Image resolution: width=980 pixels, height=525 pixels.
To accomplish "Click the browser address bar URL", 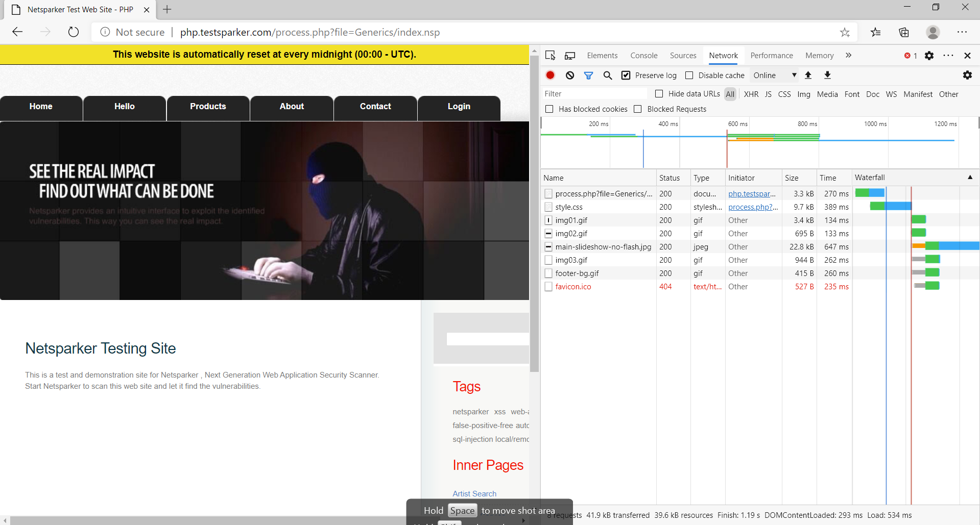I will pos(309,32).
